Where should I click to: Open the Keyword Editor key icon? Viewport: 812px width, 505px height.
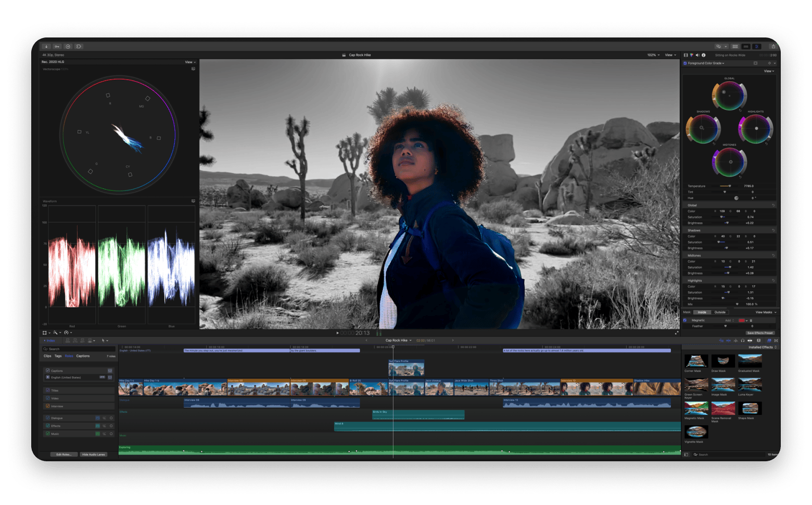(57, 46)
